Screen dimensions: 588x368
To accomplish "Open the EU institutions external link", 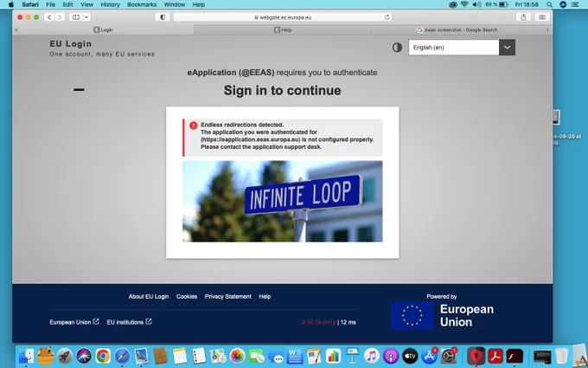I will 129,322.
